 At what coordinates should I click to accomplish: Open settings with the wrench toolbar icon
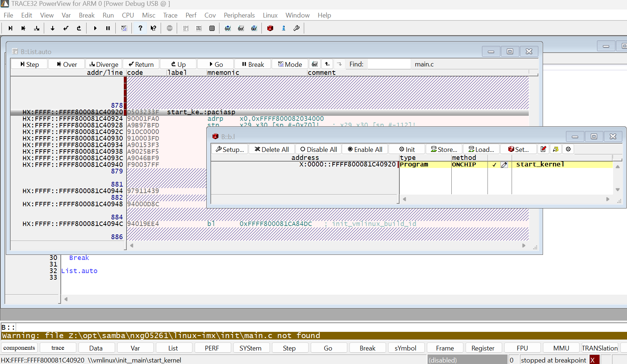(x=296, y=28)
